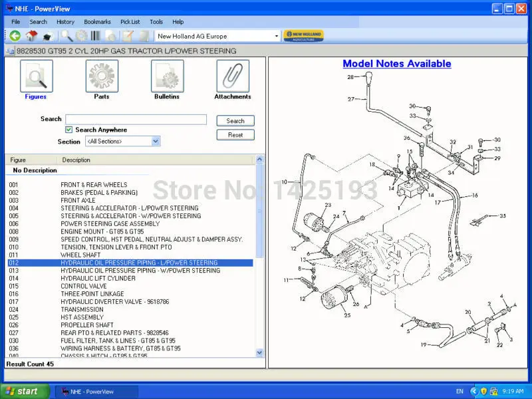Click the figure list scroll up arrow
The width and height of the screenshot is (532, 399).
click(259, 159)
